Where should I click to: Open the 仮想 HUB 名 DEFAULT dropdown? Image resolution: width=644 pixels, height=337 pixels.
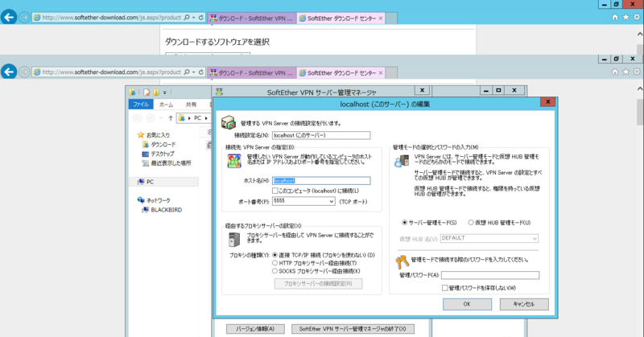tap(489, 239)
